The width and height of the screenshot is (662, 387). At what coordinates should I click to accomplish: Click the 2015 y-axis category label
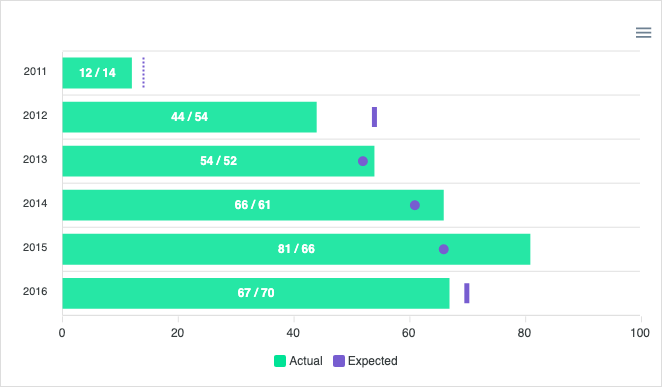(35, 247)
